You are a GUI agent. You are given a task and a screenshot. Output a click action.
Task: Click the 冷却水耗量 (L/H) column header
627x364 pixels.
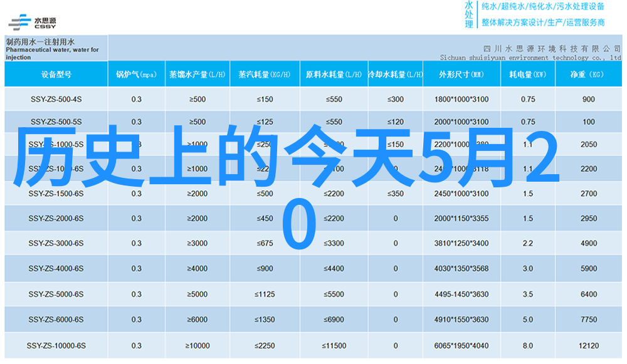pyautogui.click(x=395, y=74)
